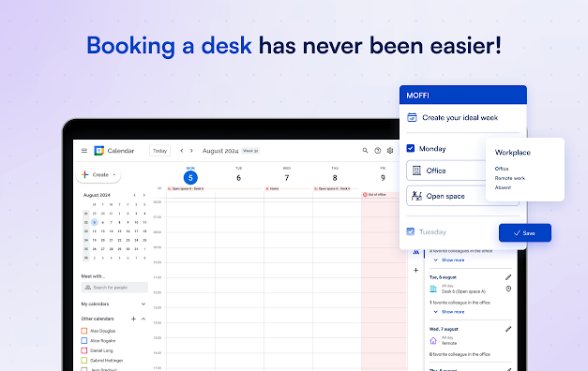
Task: Click the search magnifier icon
Action: pos(365,151)
